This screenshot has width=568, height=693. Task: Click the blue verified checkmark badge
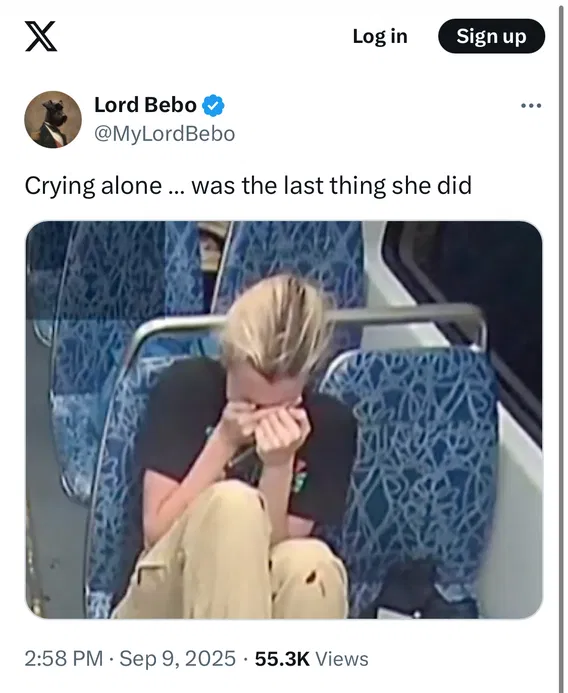pyautogui.click(x=213, y=105)
